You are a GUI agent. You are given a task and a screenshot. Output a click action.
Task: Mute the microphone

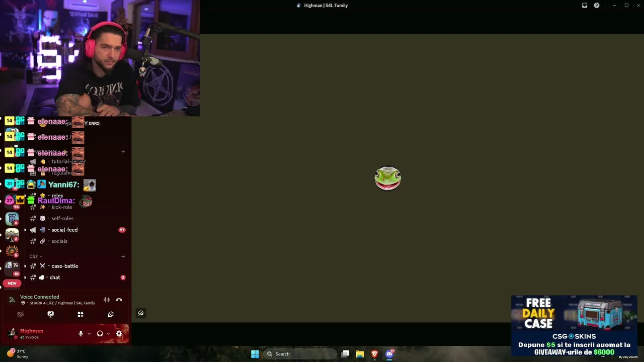click(80, 333)
